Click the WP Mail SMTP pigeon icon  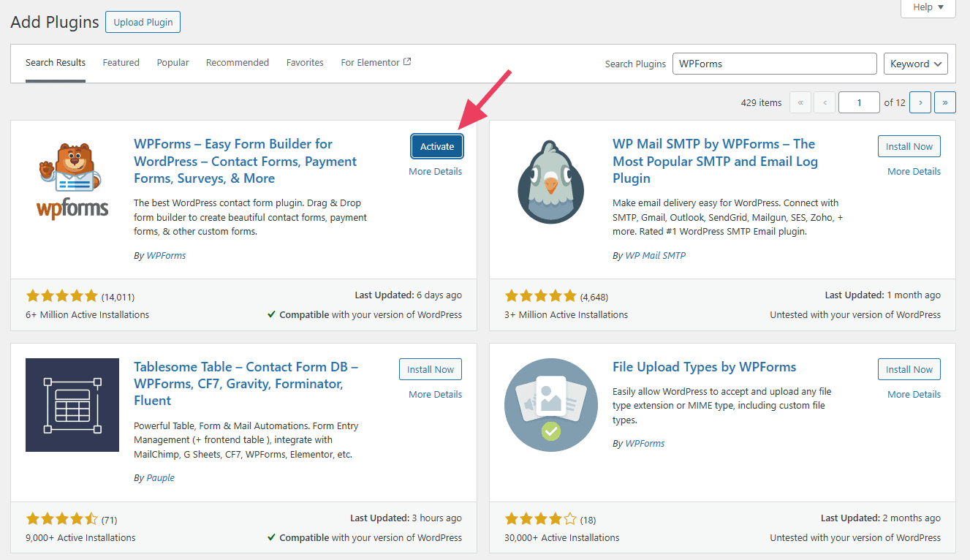coord(550,181)
